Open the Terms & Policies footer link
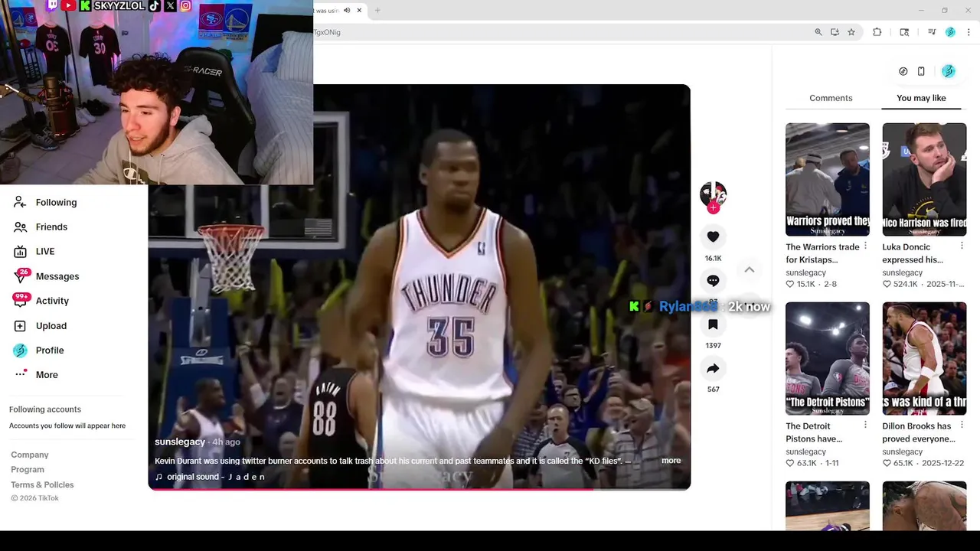This screenshot has height=551, width=980. click(42, 484)
